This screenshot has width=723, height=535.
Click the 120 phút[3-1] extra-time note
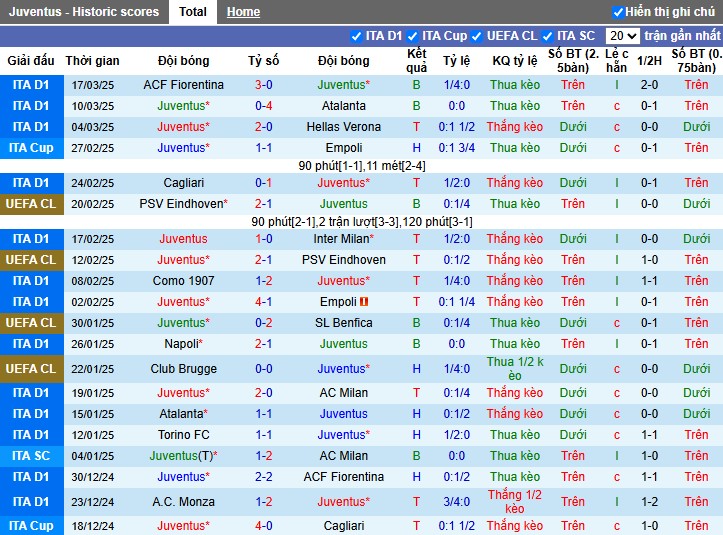click(438, 222)
